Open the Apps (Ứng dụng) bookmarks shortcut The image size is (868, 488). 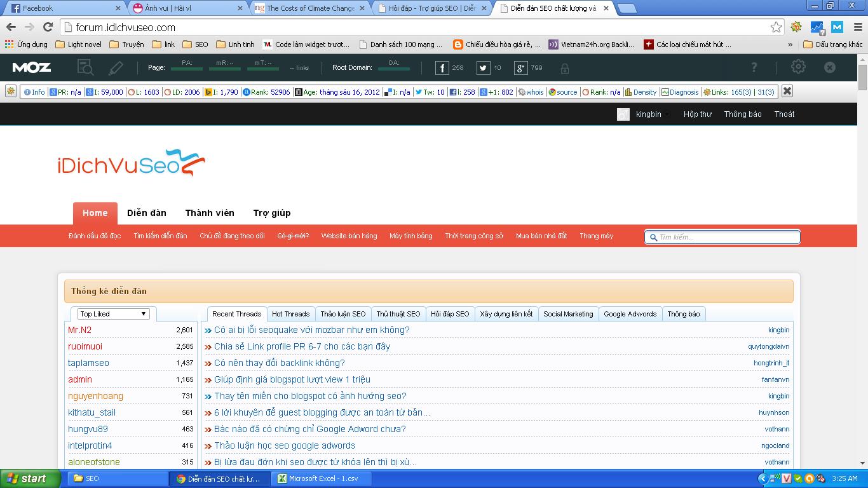(x=26, y=44)
